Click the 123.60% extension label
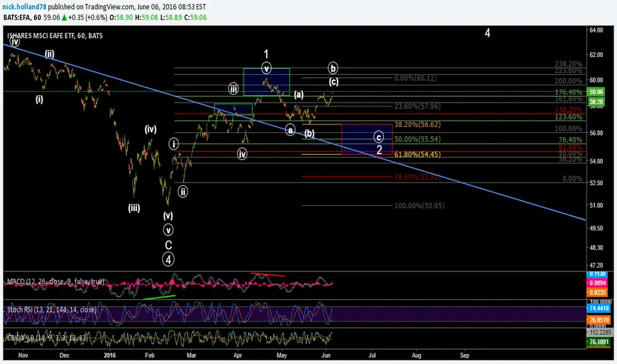Viewport: 617px width, 364px height. click(568, 117)
